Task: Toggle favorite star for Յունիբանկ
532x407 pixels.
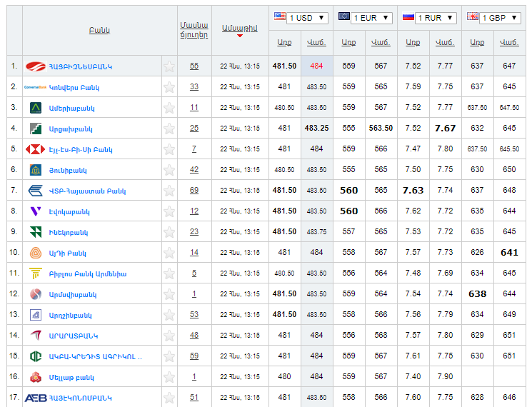Action: click(x=169, y=170)
